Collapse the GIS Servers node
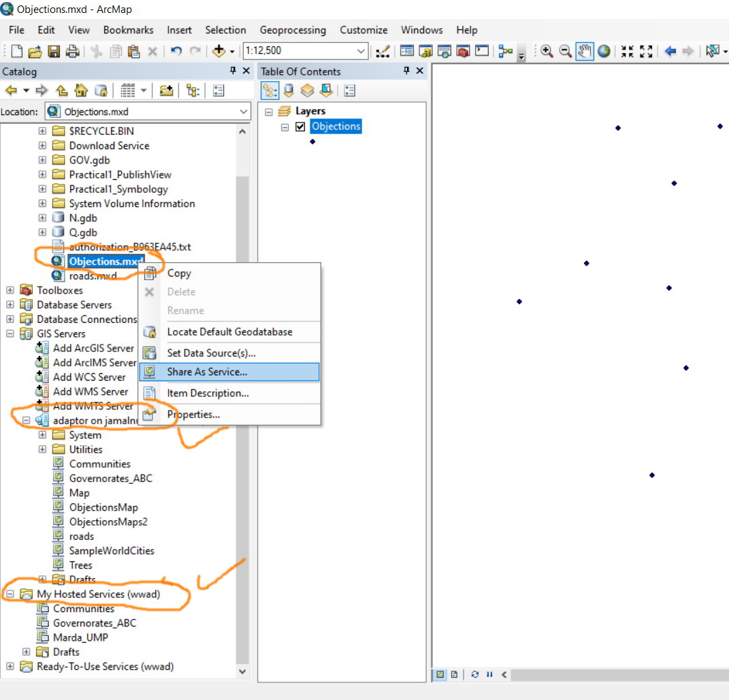This screenshot has height=700, width=729. (x=10, y=334)
